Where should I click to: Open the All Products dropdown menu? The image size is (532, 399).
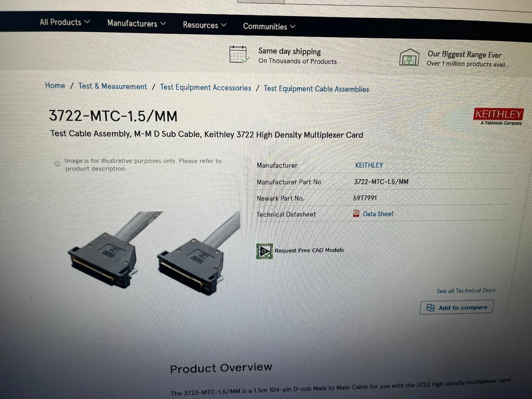click(64, 22)
